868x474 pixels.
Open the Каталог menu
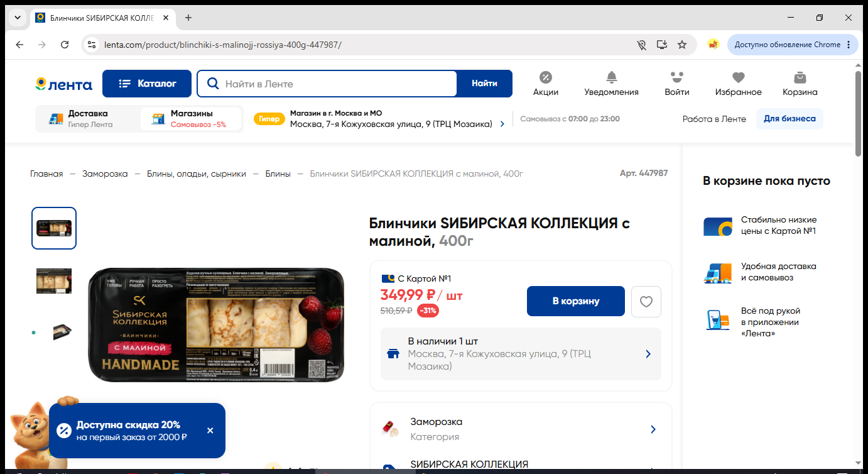(147, 84)
